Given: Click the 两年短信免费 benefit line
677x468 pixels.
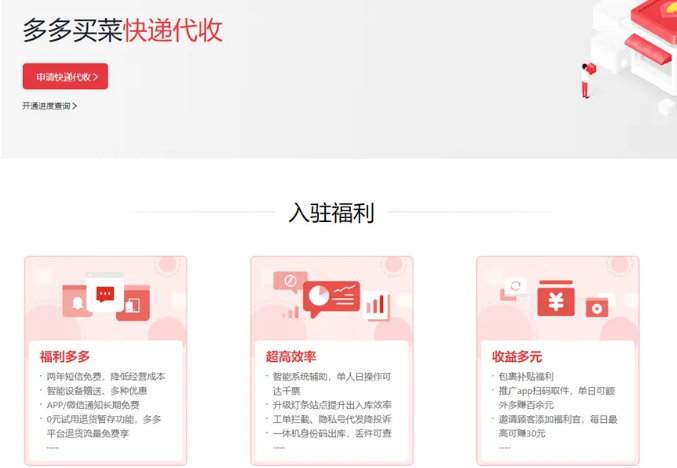Looking at the screenshot, I should [x=106, y=377].
